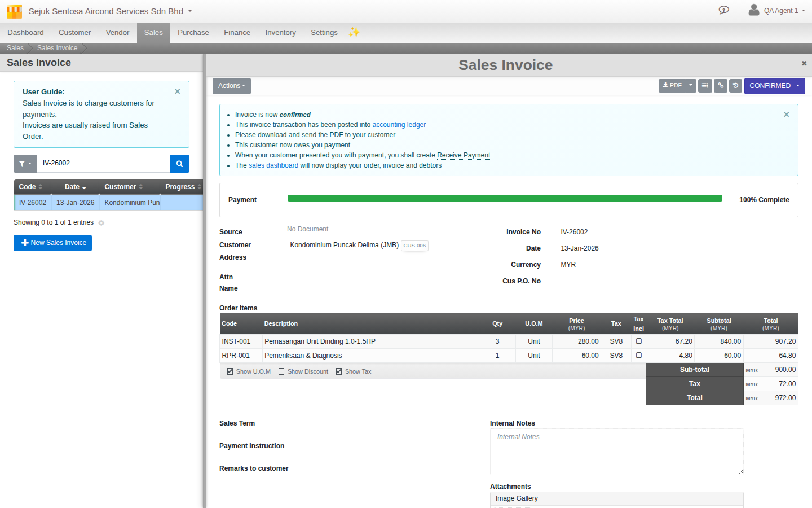The width and height of the screenshot is (812, 508).
Task: Click the table settings gear icon
Action: point(101,223)
